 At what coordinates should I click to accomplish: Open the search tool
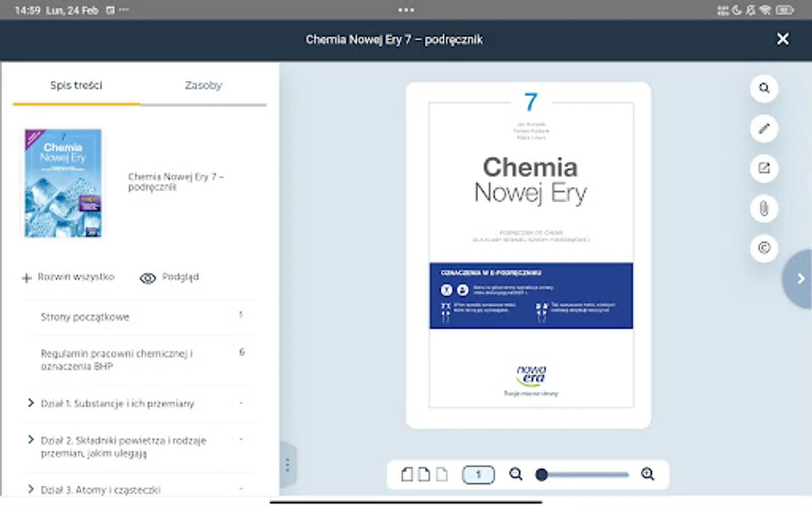[x=764, y=89]
